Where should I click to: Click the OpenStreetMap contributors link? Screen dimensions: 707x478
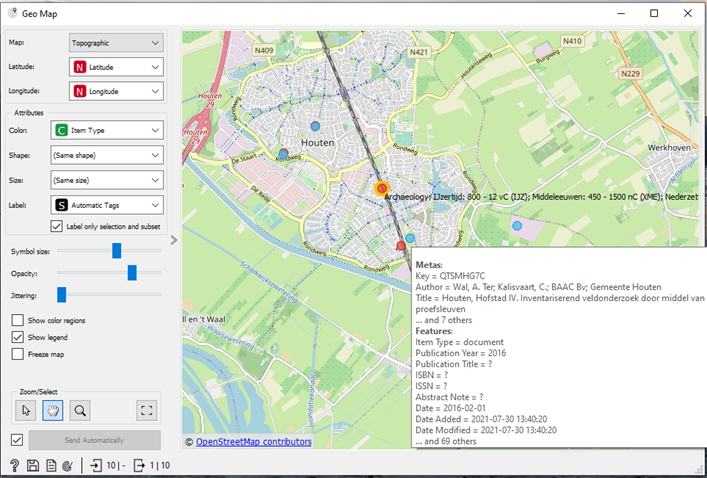click(253, 442)
